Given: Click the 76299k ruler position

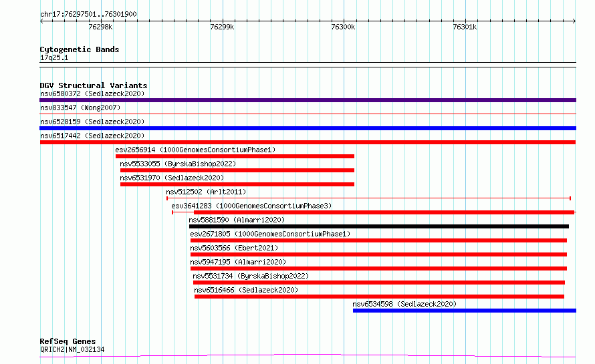Looking at the screenshot, I should pyautogui.click(x=222, y=27).
